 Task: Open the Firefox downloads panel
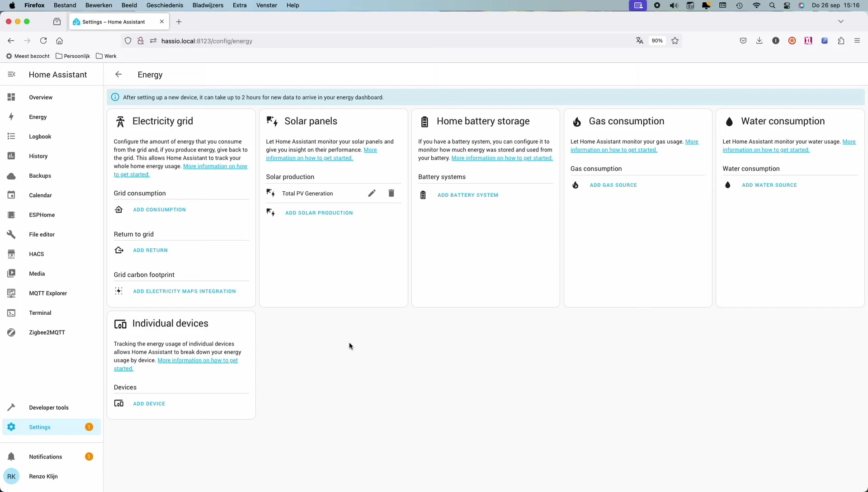pyautogui.click(x=759, y=41)
